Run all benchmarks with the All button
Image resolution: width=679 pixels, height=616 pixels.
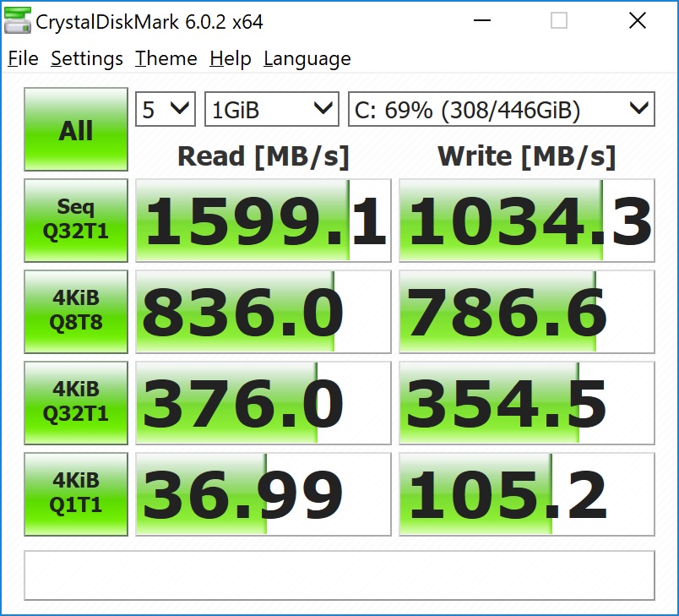point(76,129)
